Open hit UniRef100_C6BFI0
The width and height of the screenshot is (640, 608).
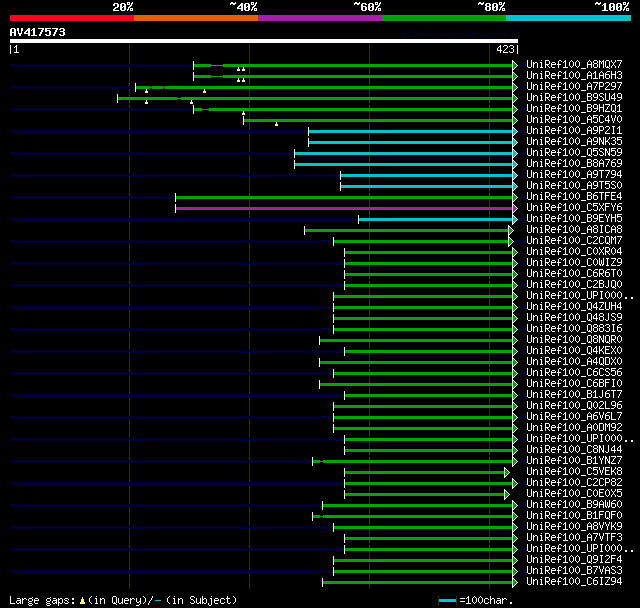(574, 384)
